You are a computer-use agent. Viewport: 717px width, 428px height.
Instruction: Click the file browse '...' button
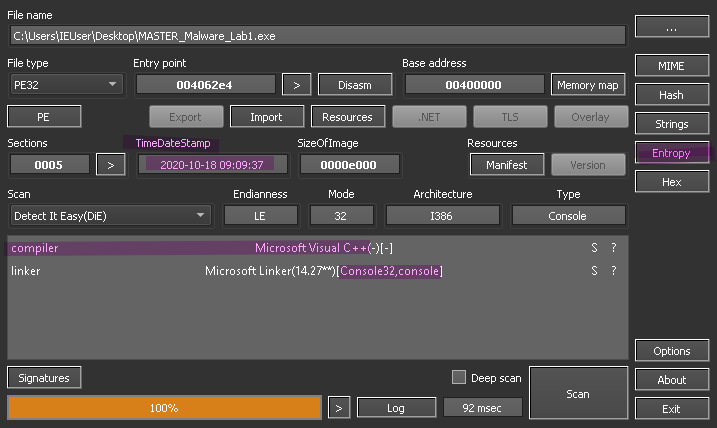tap(672, 27)
